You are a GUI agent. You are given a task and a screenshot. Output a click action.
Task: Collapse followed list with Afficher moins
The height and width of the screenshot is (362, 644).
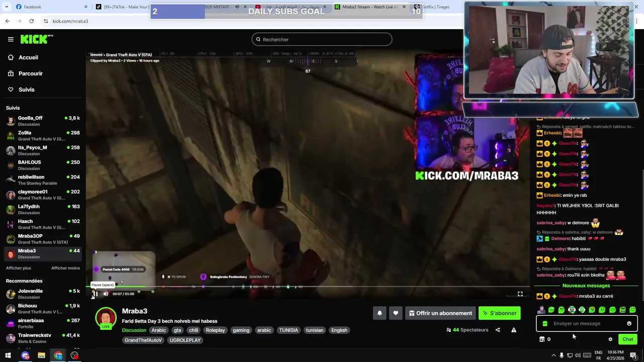[x=65, y=268]
